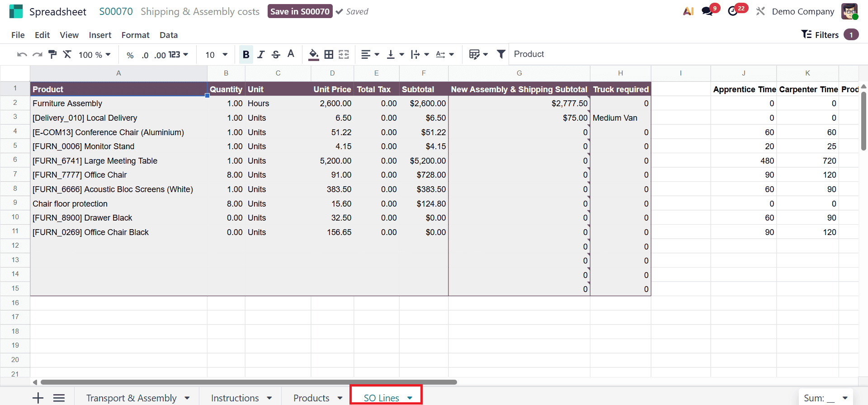The height and width of the screenshot is (405, 868).
Task: Click the undo arrow icon
Action: 22,55
